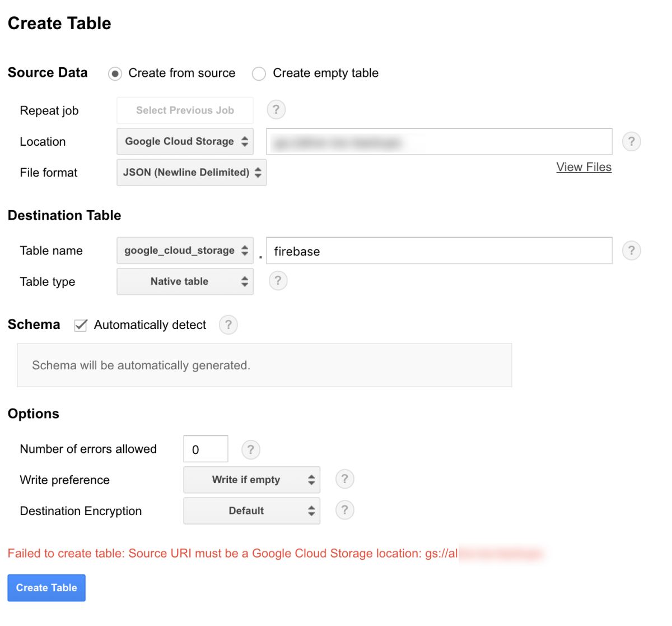Screen dimensions: 672x626
Task: Open JSON (Newline Delimited) file format dropdown
Action: tap(192, 173)
